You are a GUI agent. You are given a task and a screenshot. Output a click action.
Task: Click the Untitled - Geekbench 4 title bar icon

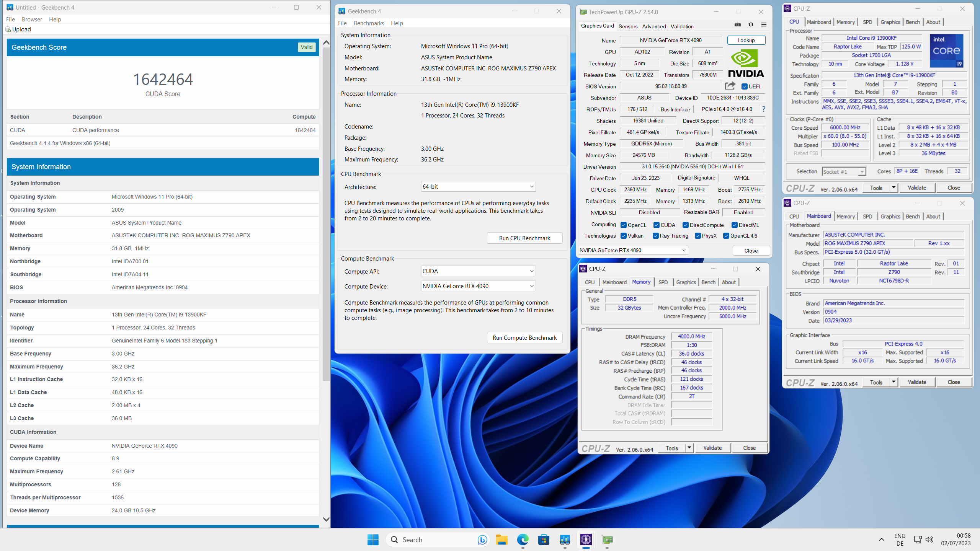click(x=10, y=7)
